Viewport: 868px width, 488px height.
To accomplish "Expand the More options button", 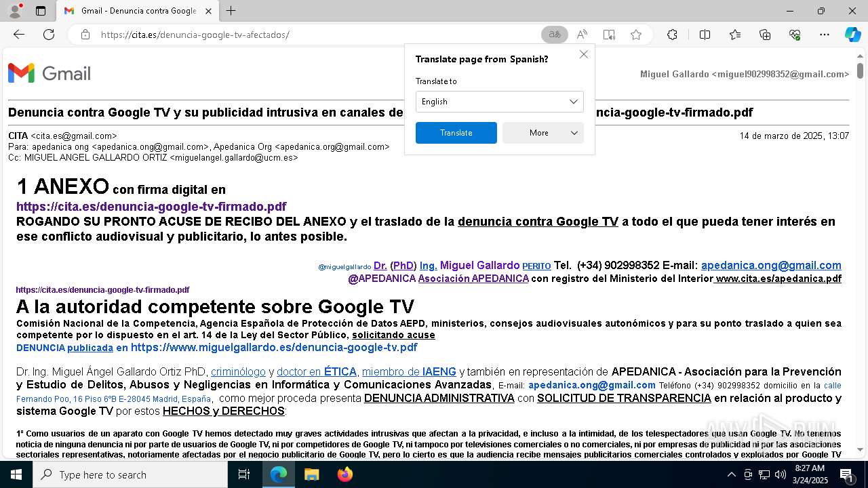I will tap(543, 133).
